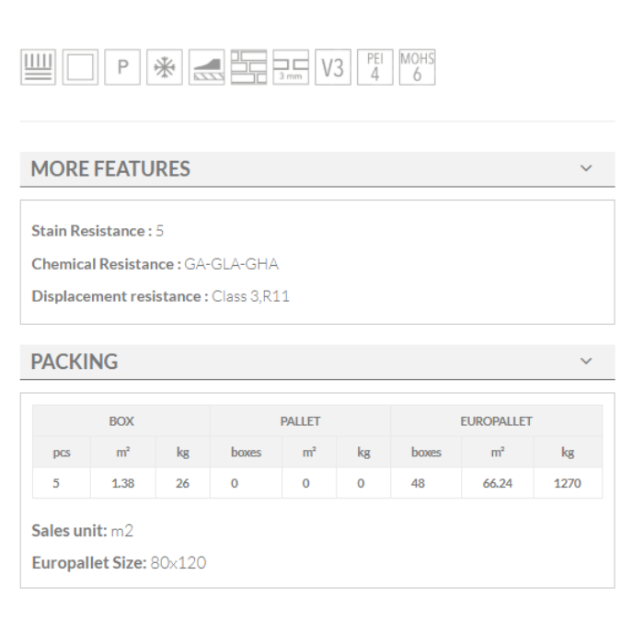Click the empty square rectified icon
644x644 pixels.
point(79,69)
